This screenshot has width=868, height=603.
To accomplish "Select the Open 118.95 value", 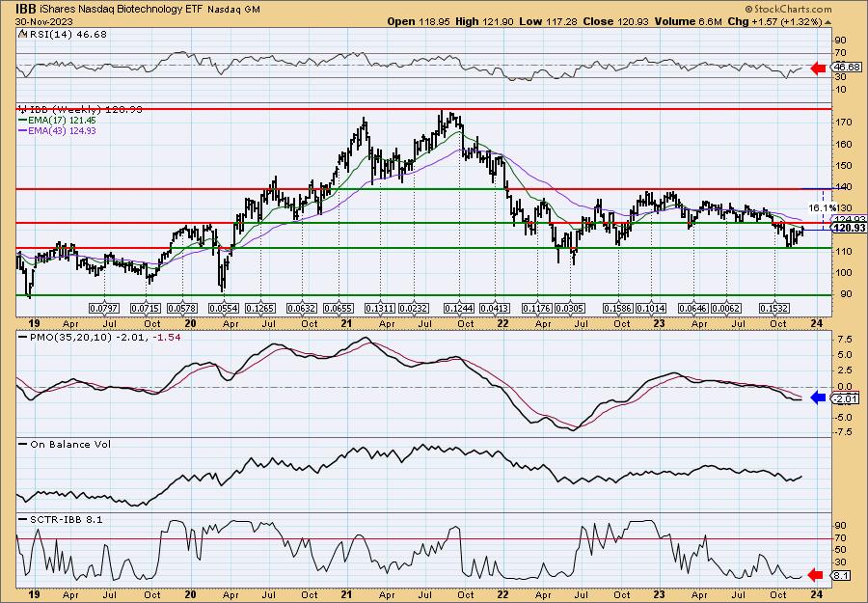I will pos(419,21).
